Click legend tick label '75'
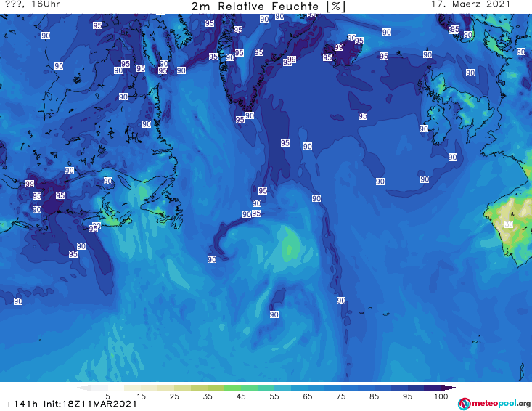Image resolution: width=532 pixels, height=411 pixels. 341,396
